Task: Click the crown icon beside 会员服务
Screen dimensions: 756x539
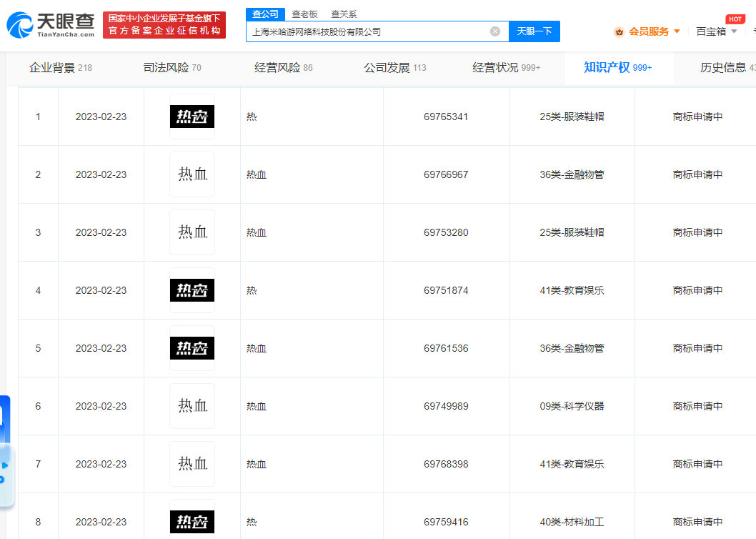Action: (619, 31)
